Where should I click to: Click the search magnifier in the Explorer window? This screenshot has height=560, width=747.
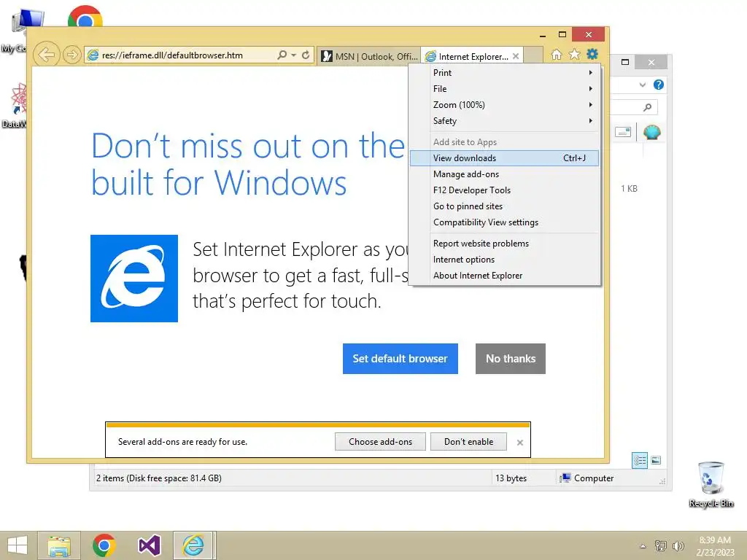click(x=647, y=107)
